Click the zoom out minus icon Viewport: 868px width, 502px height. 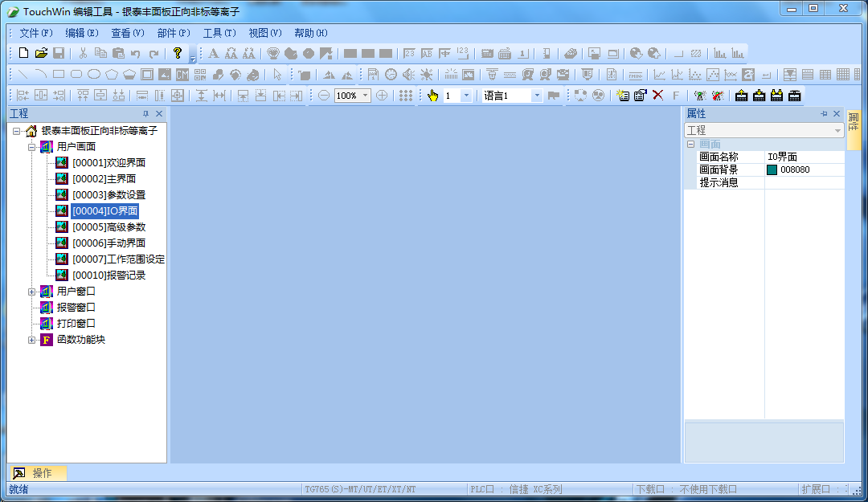324,96
